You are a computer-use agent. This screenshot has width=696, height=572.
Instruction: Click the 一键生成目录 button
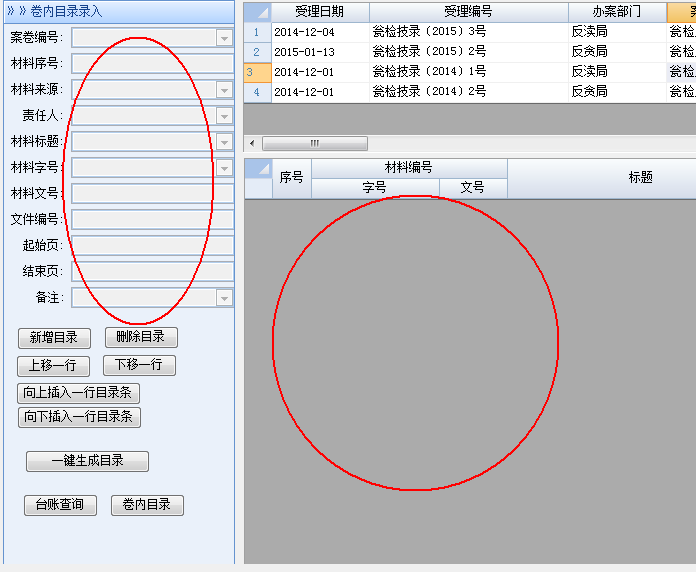point(88,461)
